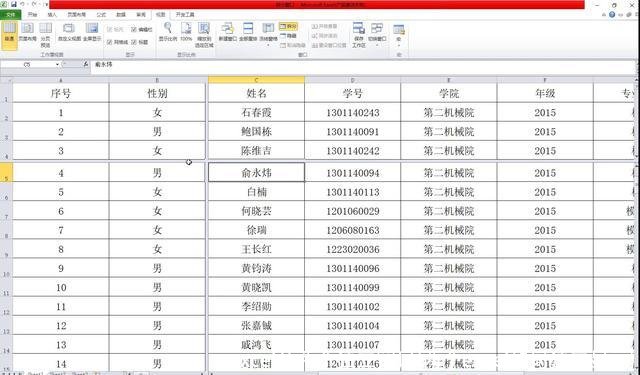The width and height of the screenshot is (640, 375).
Task: Open Page Break Preview (分页预览)
Action: 45,35
